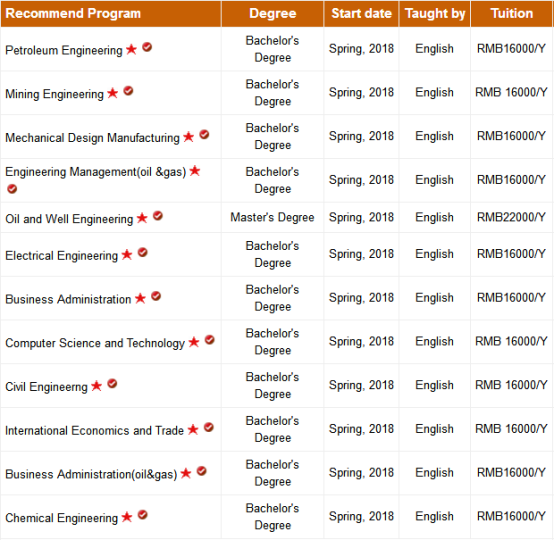This screenshot has height=542, width=555.
Task: Click the Recommend Program column header
Action: coord(111,13)
